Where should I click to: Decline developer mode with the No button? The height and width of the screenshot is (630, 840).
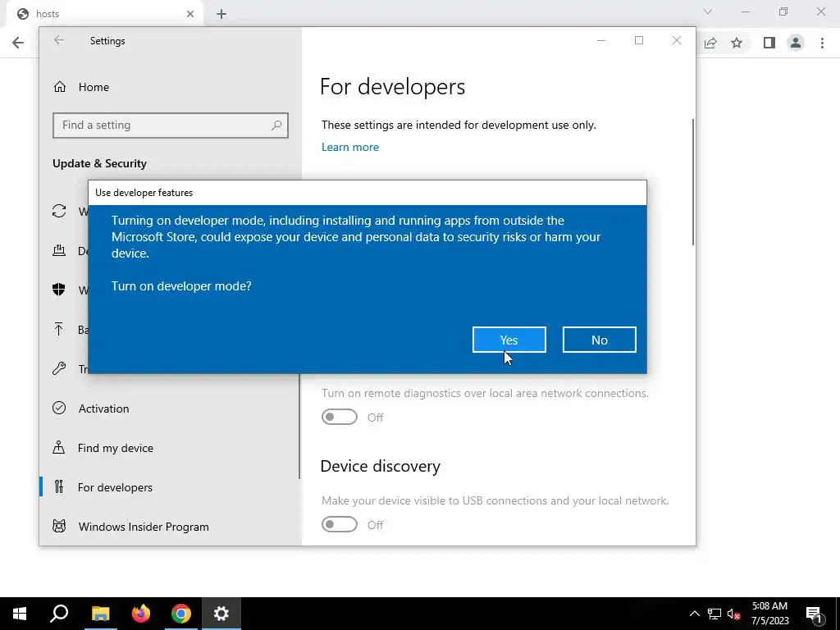[x=599, y=340]
